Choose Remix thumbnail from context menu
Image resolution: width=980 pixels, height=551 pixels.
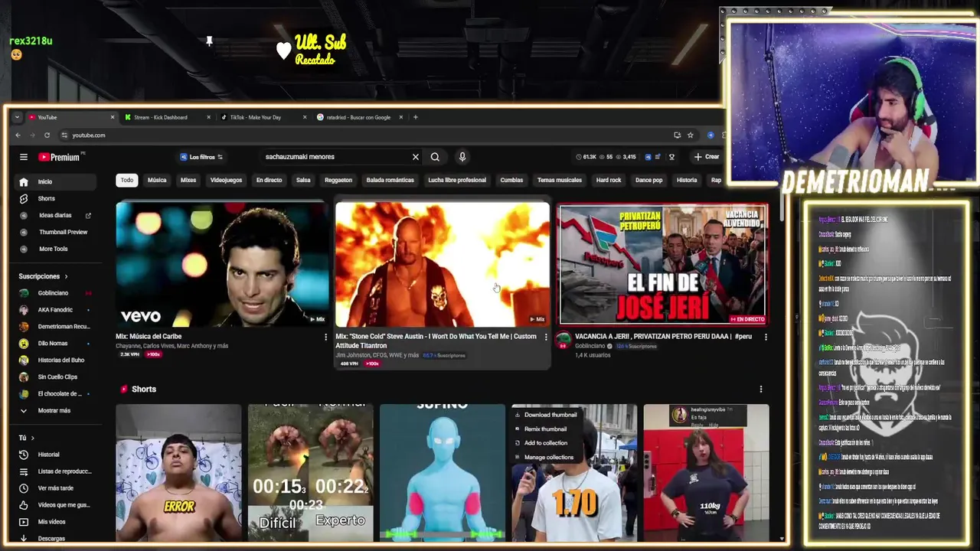click(545, 429)
